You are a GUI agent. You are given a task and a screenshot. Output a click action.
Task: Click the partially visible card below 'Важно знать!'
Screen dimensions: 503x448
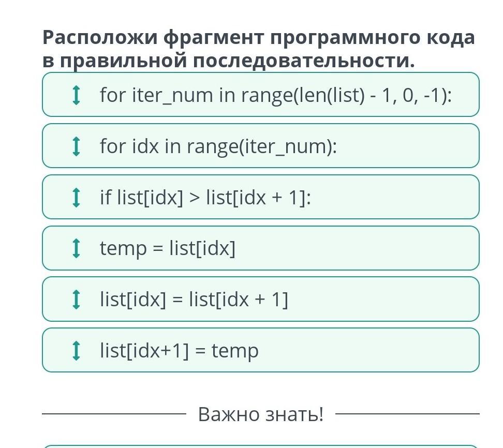tap(260, 446)
